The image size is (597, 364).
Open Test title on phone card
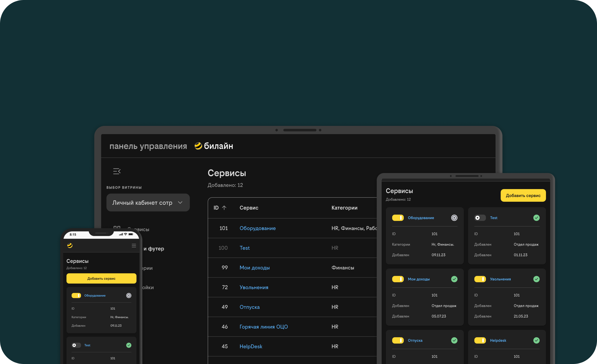pos(87,345)
